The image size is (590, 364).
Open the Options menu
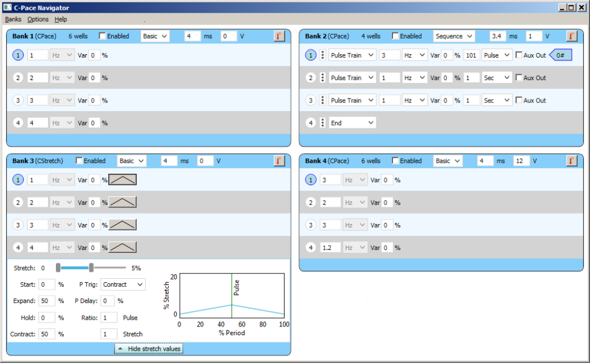37,19
